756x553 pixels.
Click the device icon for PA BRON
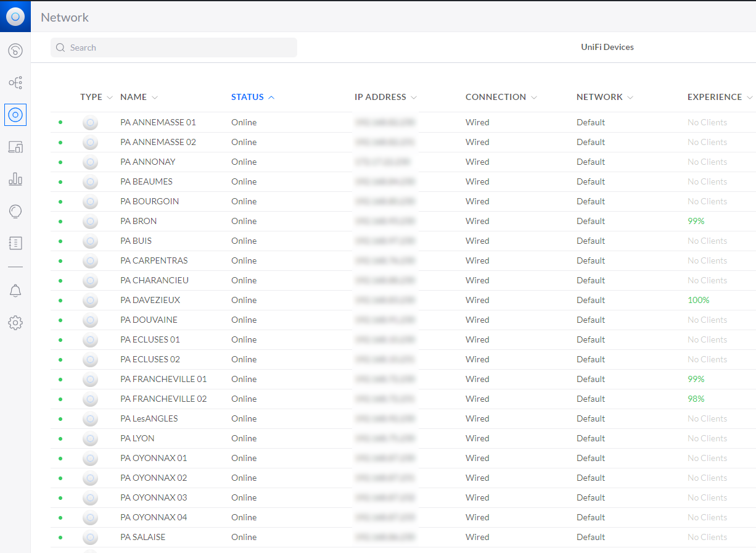pyautogui.click(x=91, y=221)
